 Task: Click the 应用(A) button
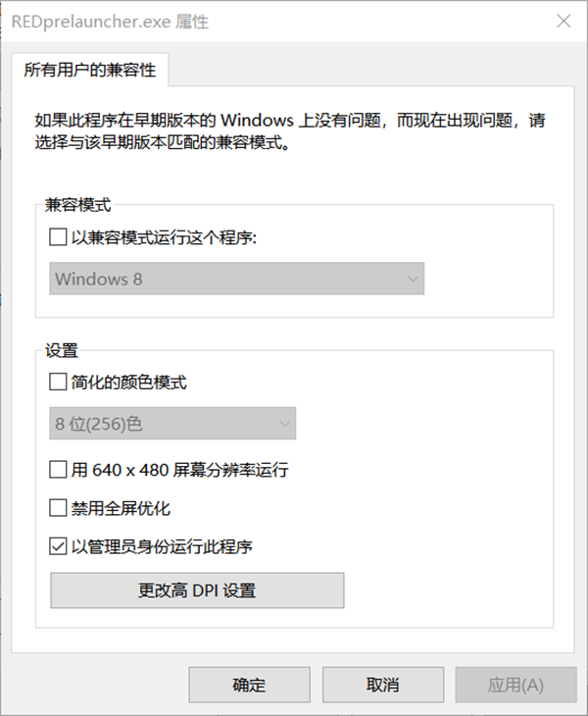click(514, 685)
